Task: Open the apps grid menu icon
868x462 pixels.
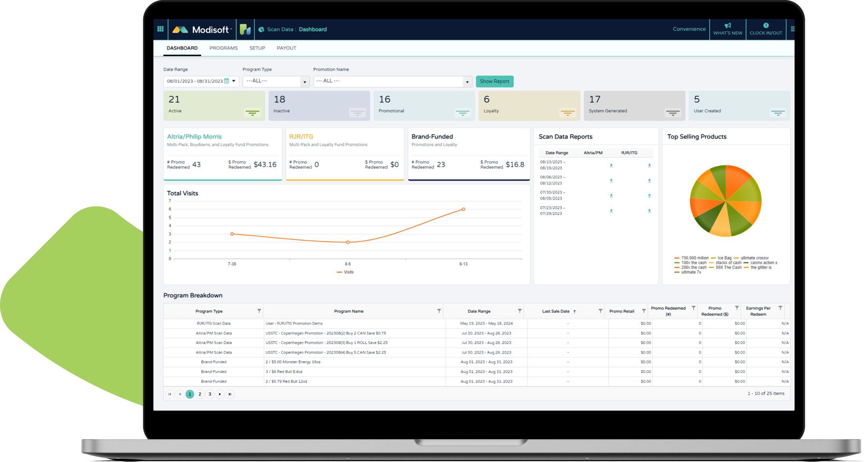Action: 160,29
